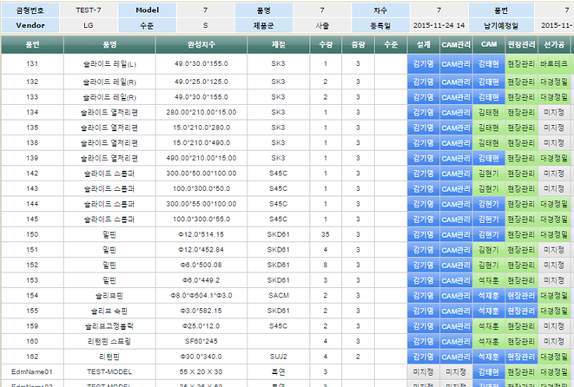Image resolution: width=574 pixels, height=387 pixels.
Task: Click the 재질 column header
Action: pos(278,45)
